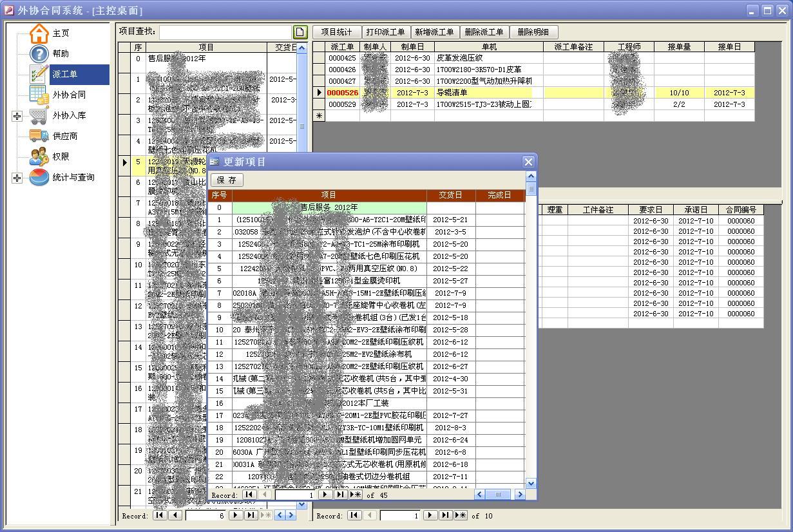
Task: Go to next record in 更新项目 dialog
Action: (327, 495)
